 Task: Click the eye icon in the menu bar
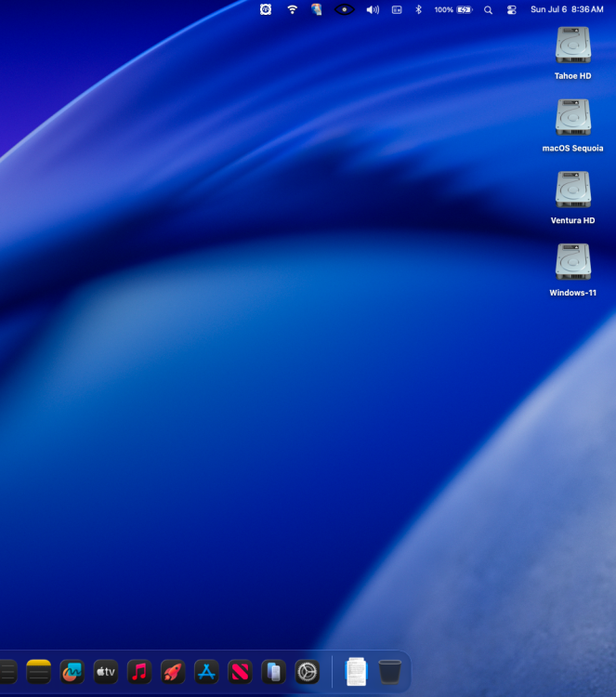344,9
